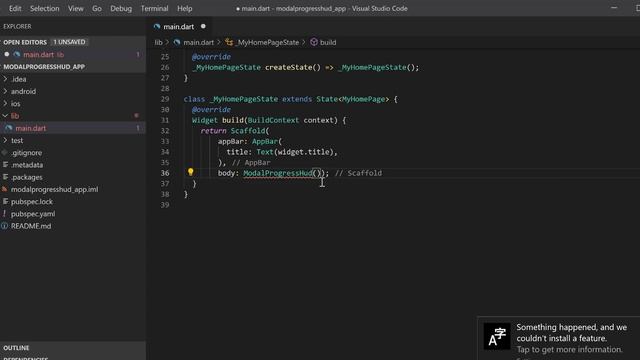Image resolution: width=640 pixels, height=360 pixels.
Task: Collapse the lib folder
Action: pyautogui.click(x=15, y=116)
